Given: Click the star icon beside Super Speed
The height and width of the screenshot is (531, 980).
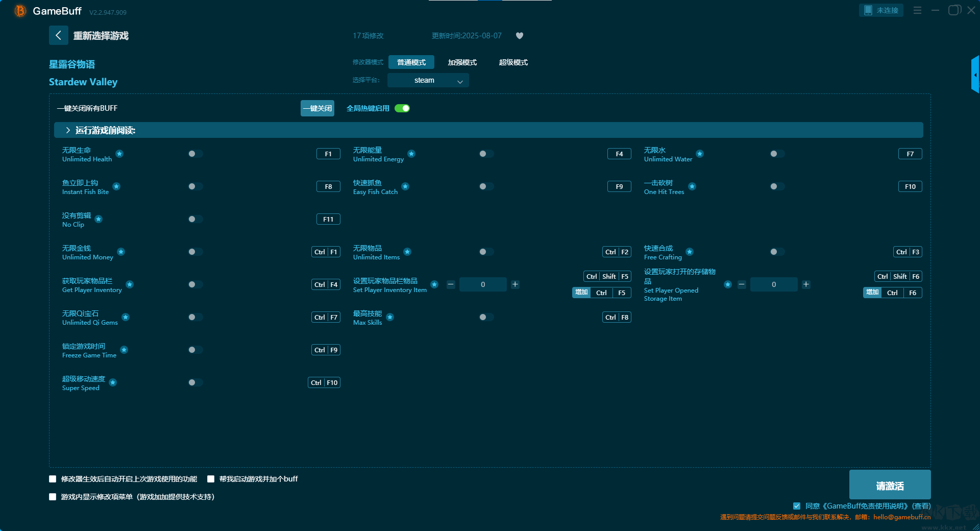Looking at the screenshot, I should click(113, 382).
